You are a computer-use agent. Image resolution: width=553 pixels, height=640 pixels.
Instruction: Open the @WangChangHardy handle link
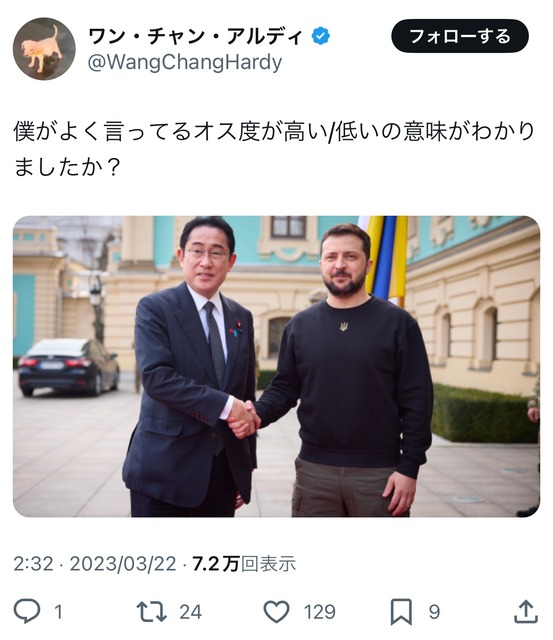[x=185, y=62]
